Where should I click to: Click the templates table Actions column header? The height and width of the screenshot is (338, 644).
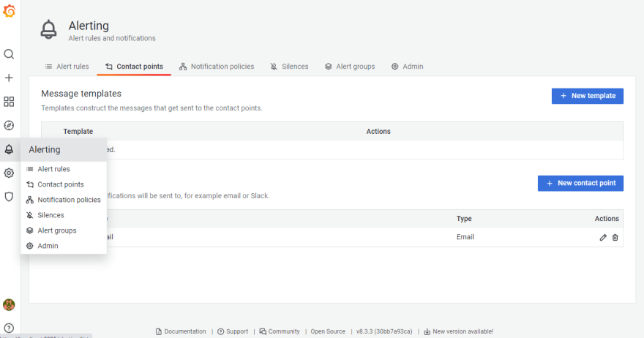[378, 132]
